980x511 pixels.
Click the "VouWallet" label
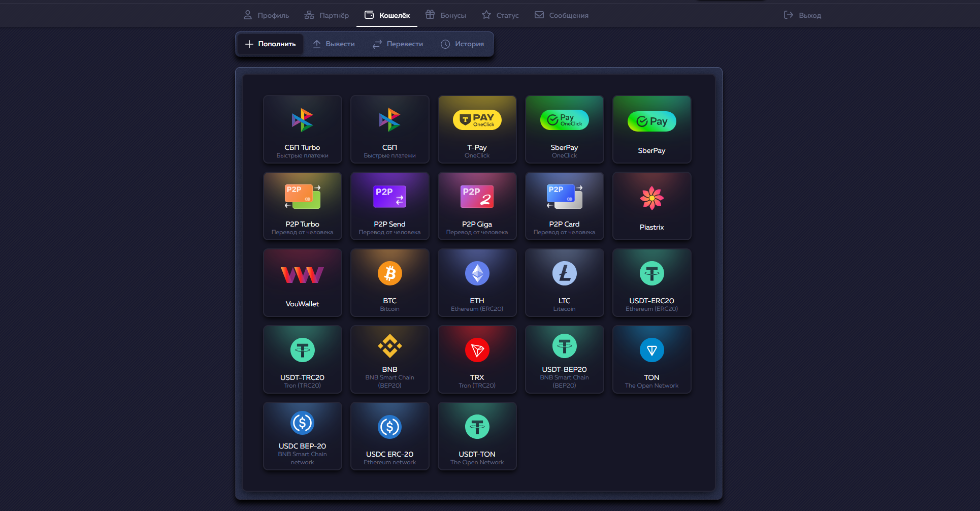[x=303, y=304]
